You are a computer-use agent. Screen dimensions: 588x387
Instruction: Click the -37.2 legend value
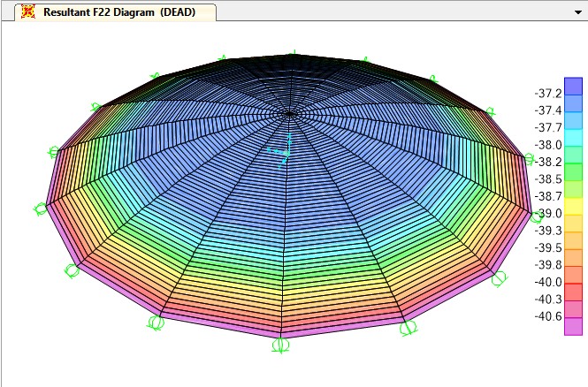point(548,94)
